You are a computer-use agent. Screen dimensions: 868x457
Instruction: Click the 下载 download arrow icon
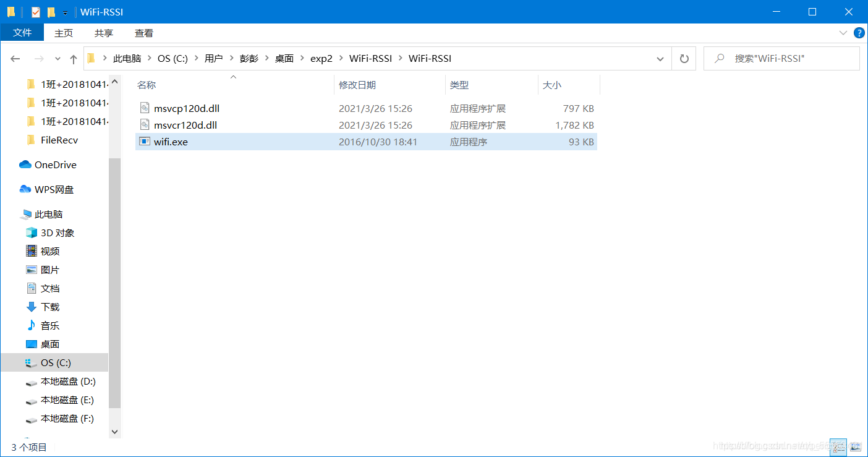click(32, 307)
